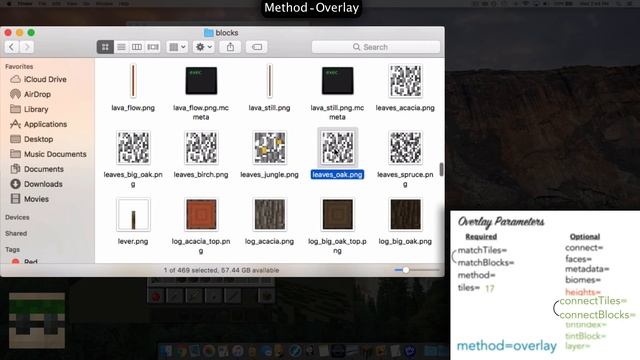The width and height of the screenshot is (640, 360).
Task: Open the item arrangement dropdown
Action: tap(177, 47)
